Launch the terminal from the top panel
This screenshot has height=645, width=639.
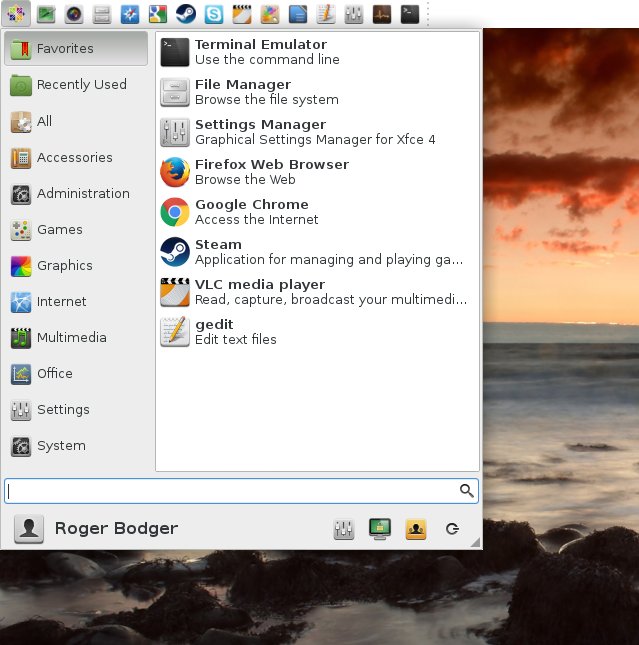[x=410, y=14]
